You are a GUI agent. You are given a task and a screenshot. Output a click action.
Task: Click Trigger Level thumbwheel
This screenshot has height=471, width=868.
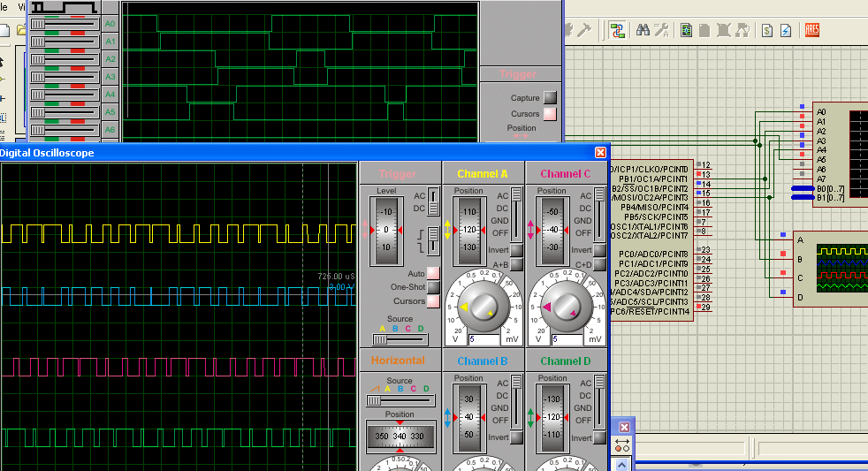pos(386,230)
